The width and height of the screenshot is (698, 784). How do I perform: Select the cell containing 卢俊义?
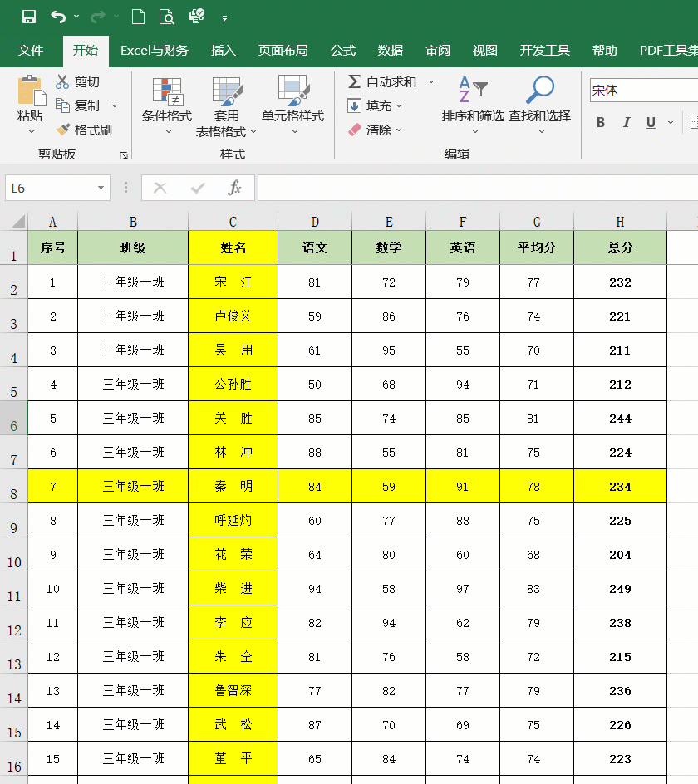233,316
